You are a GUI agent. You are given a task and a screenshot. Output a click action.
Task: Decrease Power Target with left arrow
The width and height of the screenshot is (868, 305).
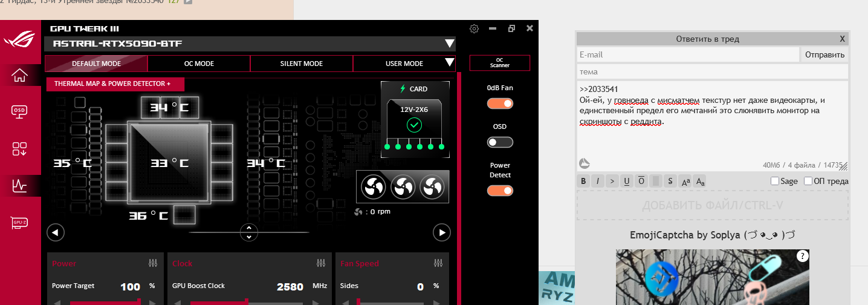tap(57, 302)
